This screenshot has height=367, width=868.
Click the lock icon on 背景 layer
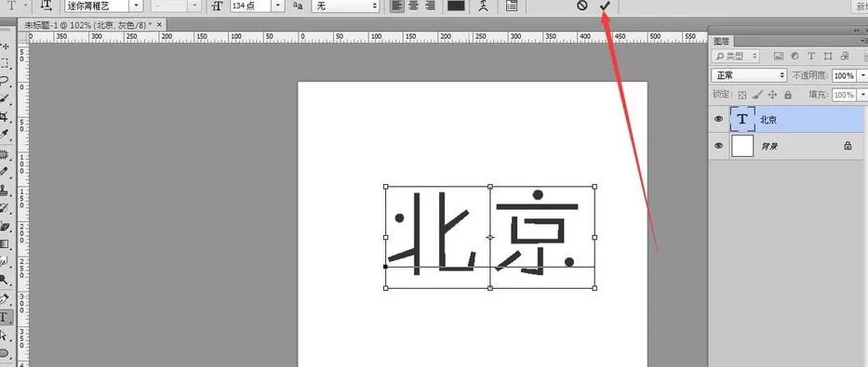click(848, 145)
